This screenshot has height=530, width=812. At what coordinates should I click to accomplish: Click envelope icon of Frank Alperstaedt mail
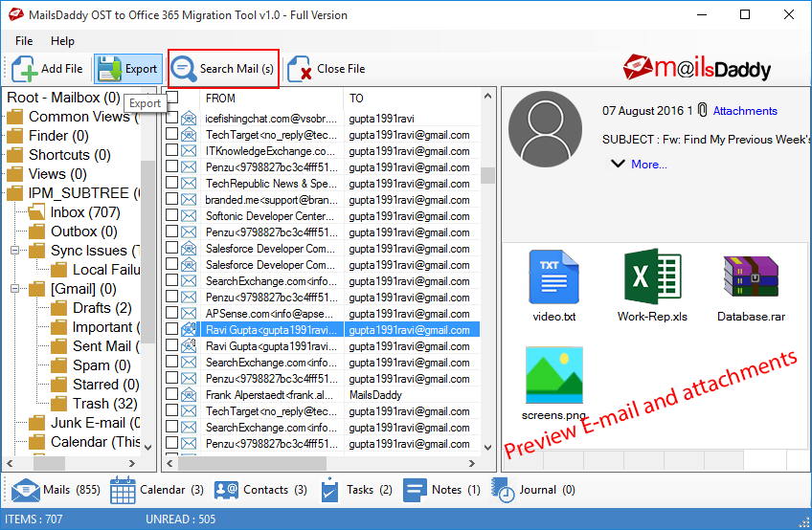189,395
